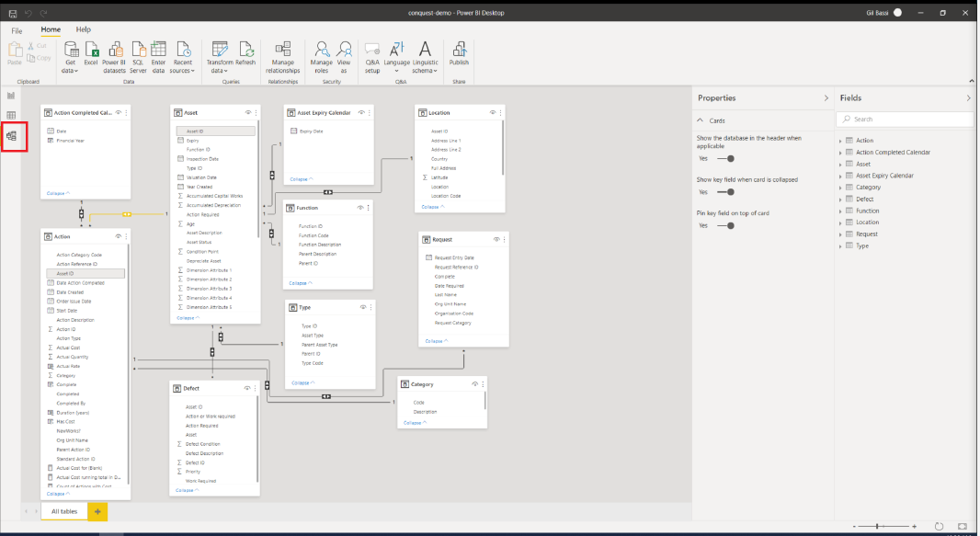
Task: Save the file from title bar
Action: [13, 13]
